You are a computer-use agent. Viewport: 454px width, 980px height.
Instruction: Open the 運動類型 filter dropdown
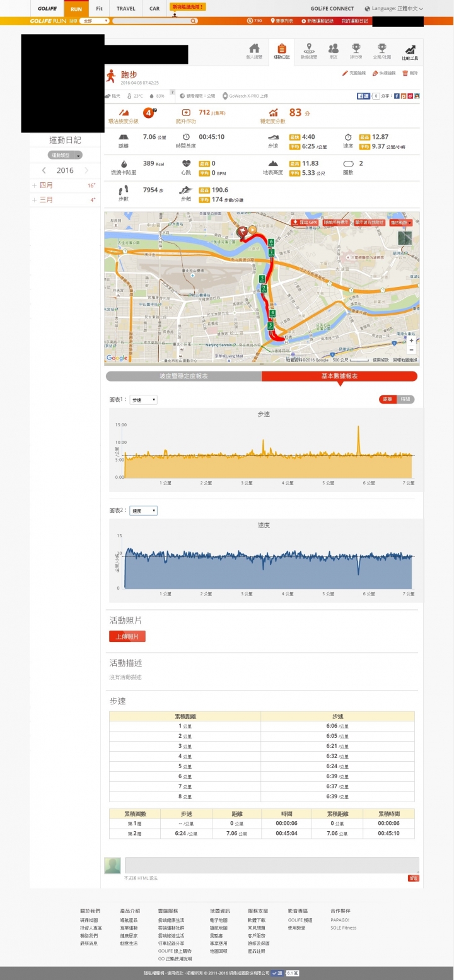(65, 155)
